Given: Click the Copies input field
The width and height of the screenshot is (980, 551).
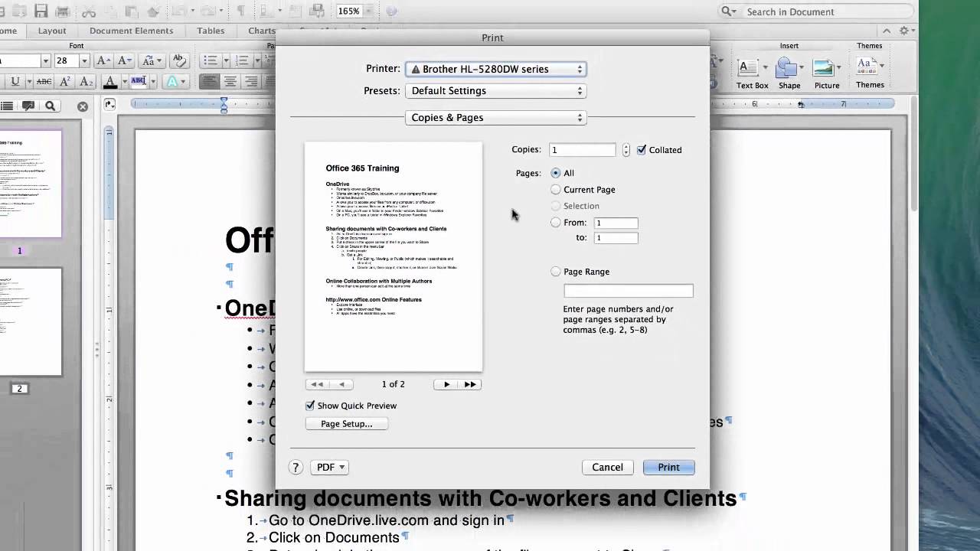Looking at the screenshot, I should 582,150.
